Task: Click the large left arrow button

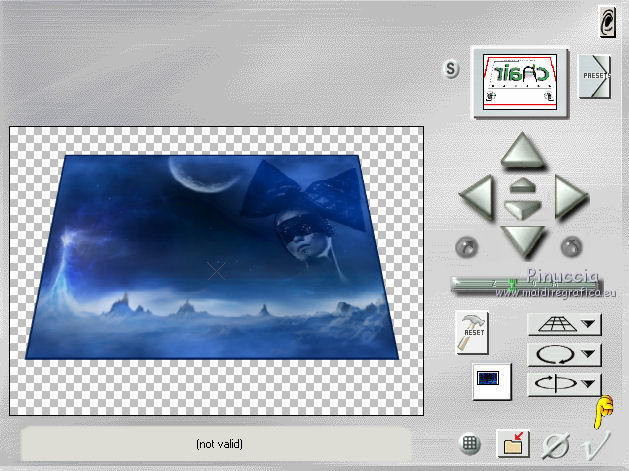Action: [477, 197]
